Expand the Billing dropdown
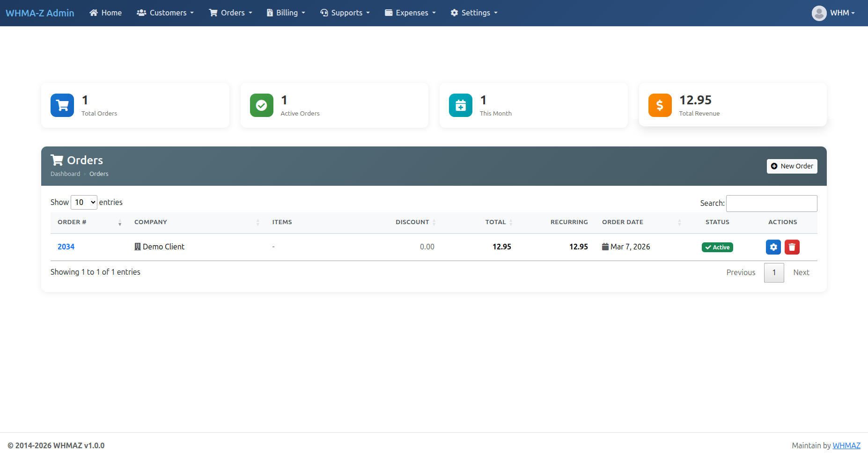 click(286, 13)
